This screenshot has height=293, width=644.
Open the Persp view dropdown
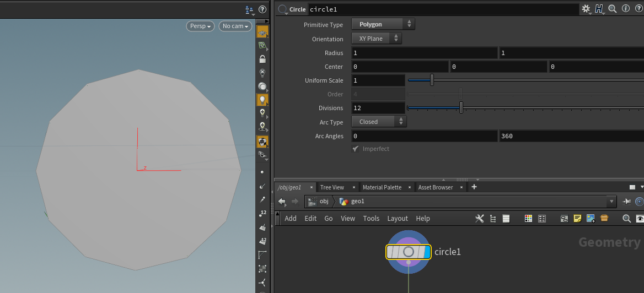pos(201,26)
